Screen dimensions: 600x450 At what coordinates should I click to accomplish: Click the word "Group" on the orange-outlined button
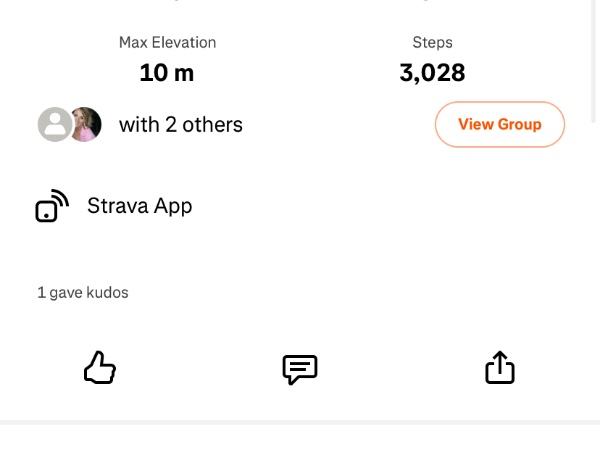coord(520,125)
